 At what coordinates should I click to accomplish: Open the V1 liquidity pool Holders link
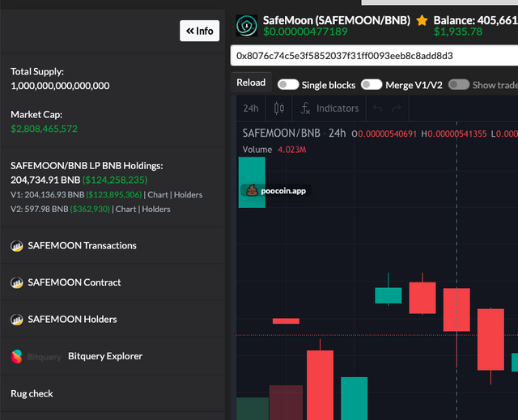coord(188,195)
